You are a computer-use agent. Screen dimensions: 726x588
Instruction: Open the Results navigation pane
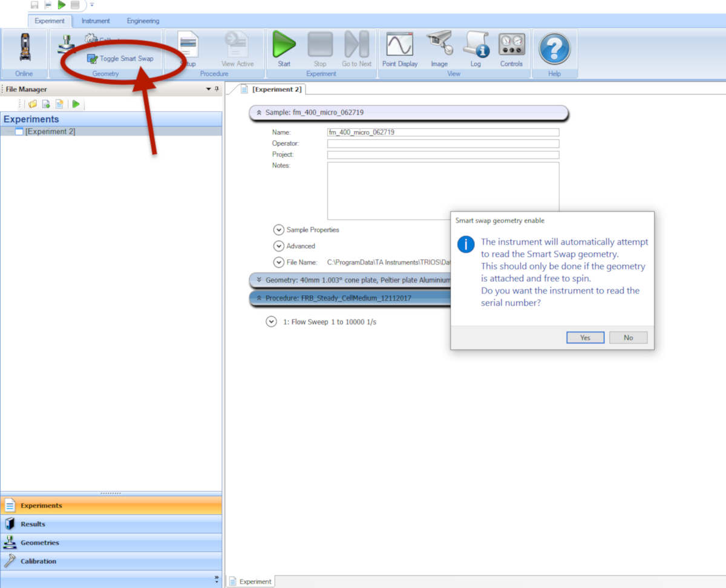pos(111,524)
